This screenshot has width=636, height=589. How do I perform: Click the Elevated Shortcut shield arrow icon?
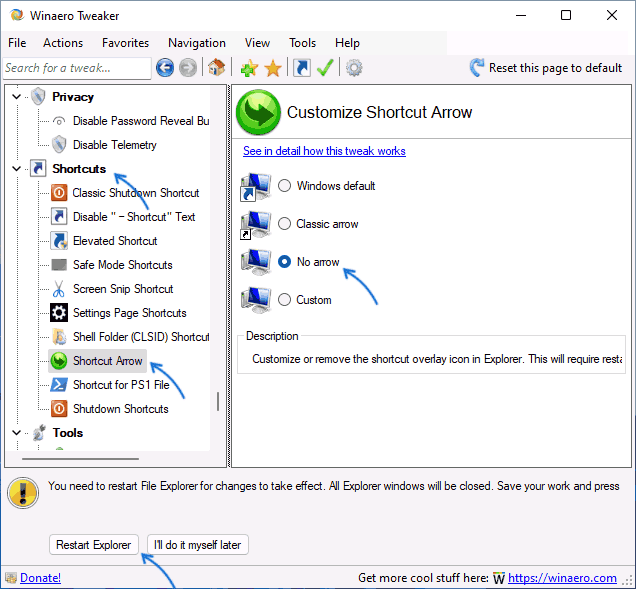point(59,241)
